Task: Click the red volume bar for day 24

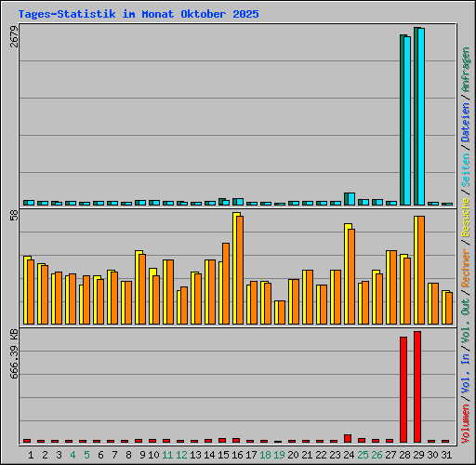Action: (348, 438)
